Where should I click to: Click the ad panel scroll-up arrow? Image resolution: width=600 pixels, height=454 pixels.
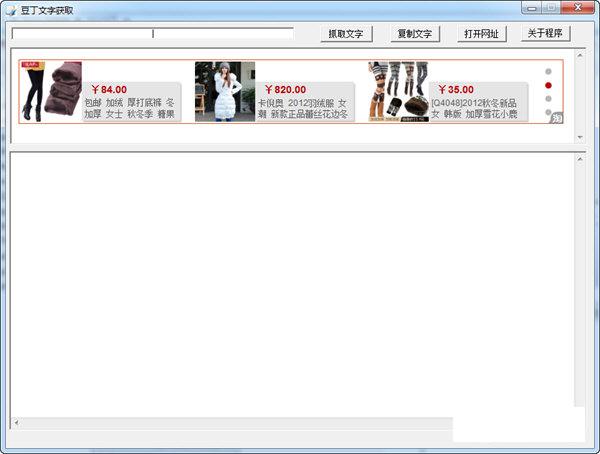[x=580, y=56]
